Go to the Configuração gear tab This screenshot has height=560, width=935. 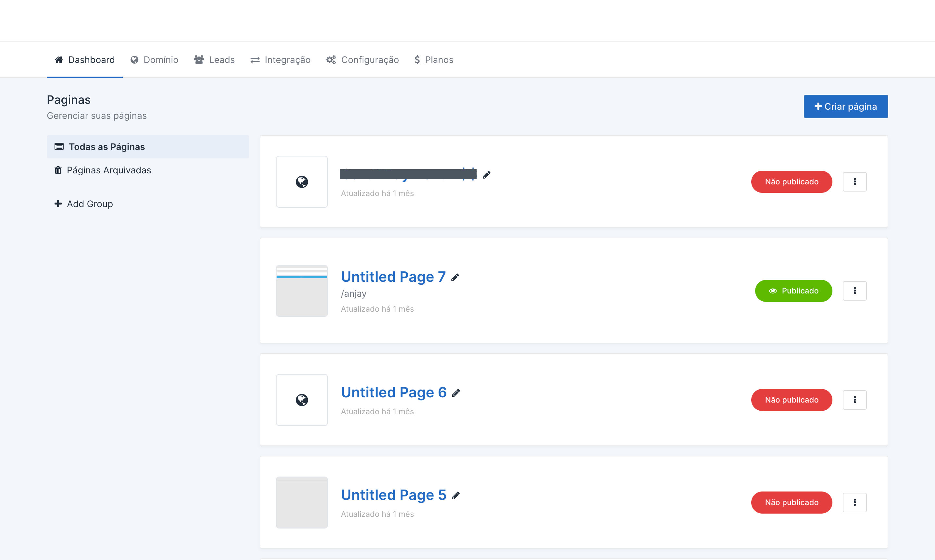[x=362, y=60]
